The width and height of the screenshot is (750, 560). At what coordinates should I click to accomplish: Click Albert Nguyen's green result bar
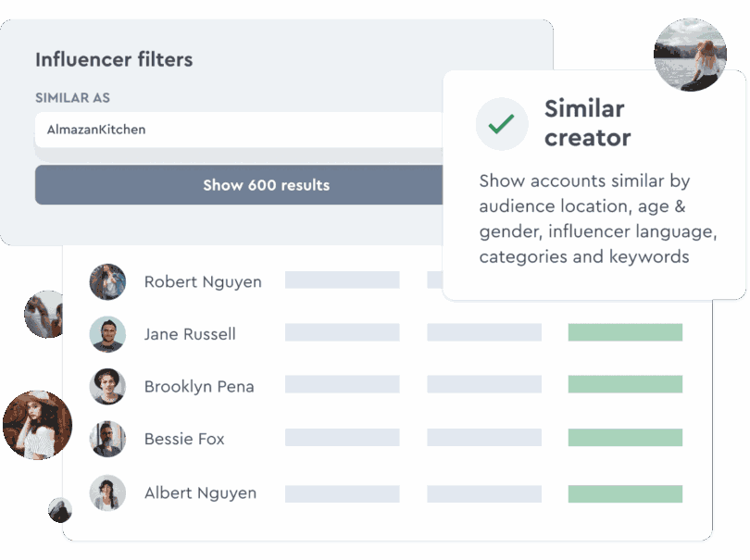[x=624, y=490]
